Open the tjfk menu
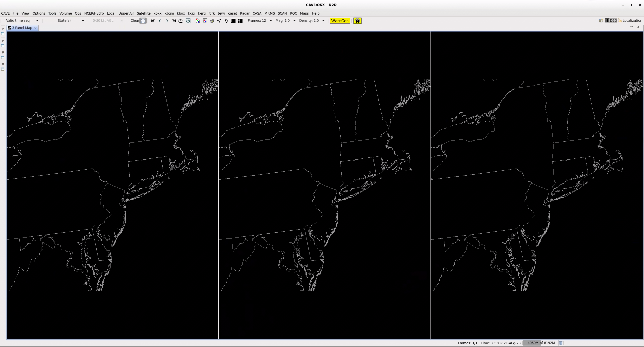Viewport: 644px width, 347px height. point(212,13)
